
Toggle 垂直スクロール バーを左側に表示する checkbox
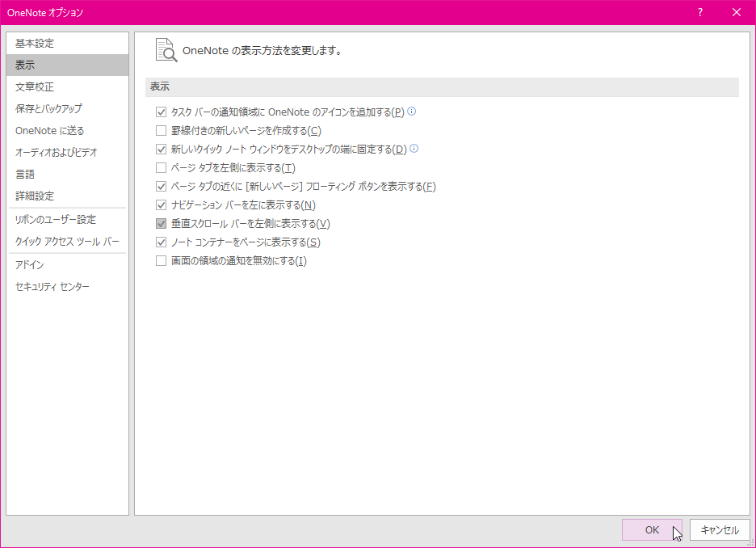click(161, 224)
